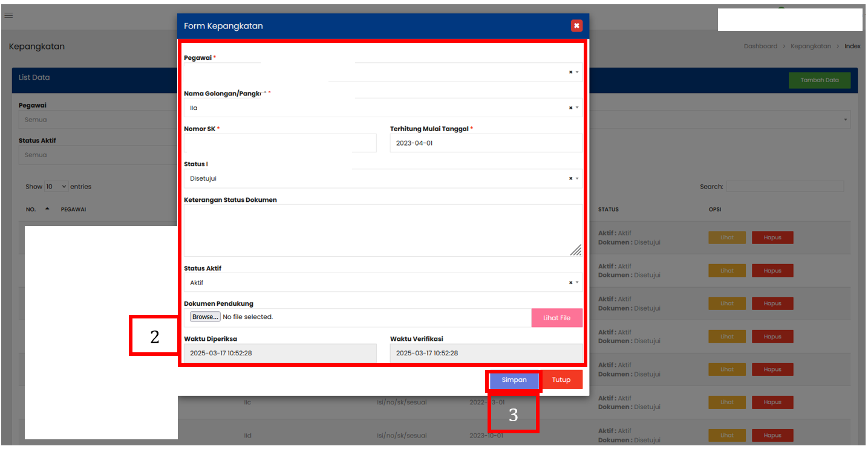Image resolution: width=868 pixels, height=452 pixels.
Task: Expand the Status dokumen Disetujui dropdown
Action: pos(578,179)
